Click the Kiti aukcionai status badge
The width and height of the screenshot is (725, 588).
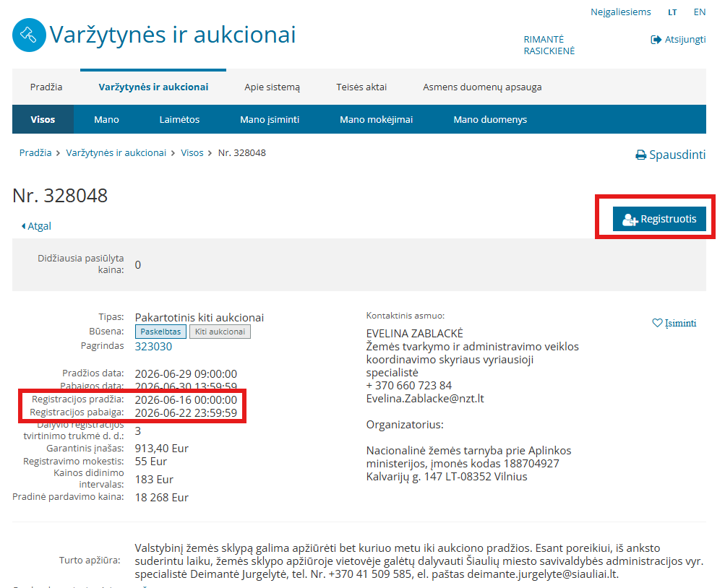click(x=220, y=332)
